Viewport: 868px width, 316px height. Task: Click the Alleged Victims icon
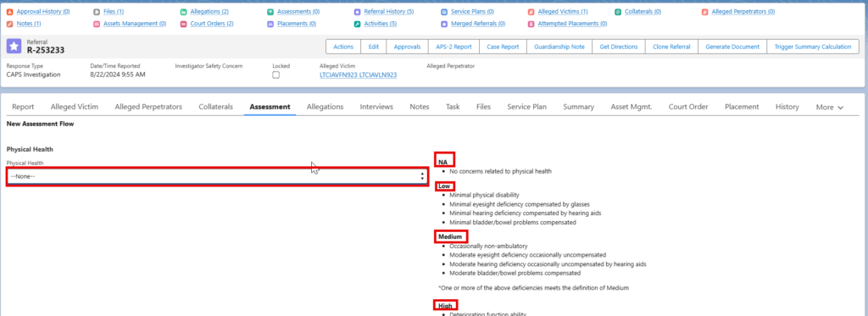[x=531, y=12]
